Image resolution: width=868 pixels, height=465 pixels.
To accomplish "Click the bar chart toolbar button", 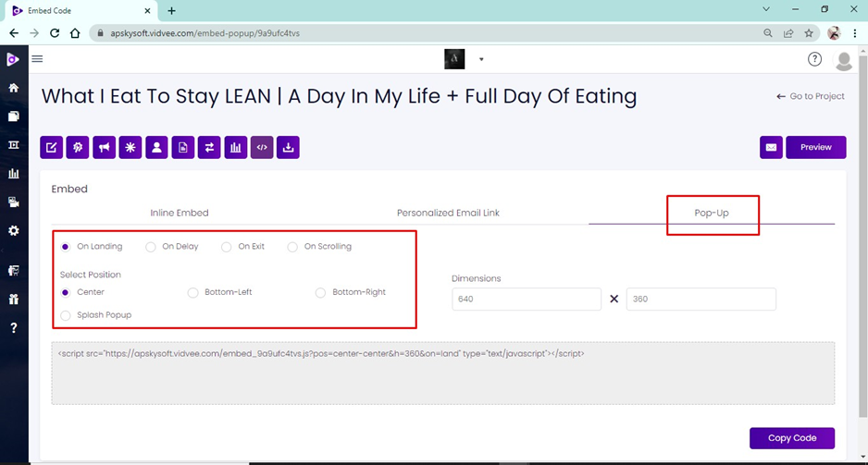I will coord(236,148).
